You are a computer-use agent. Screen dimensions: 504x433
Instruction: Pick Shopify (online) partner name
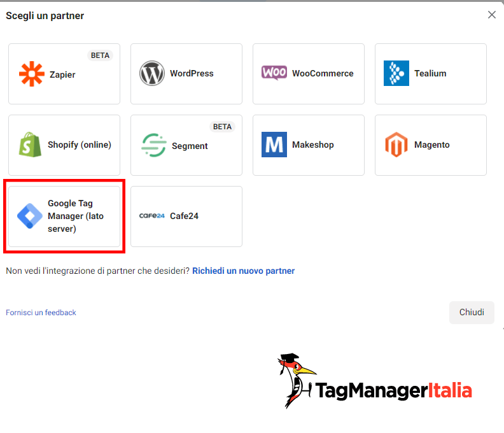coord(80,145)
